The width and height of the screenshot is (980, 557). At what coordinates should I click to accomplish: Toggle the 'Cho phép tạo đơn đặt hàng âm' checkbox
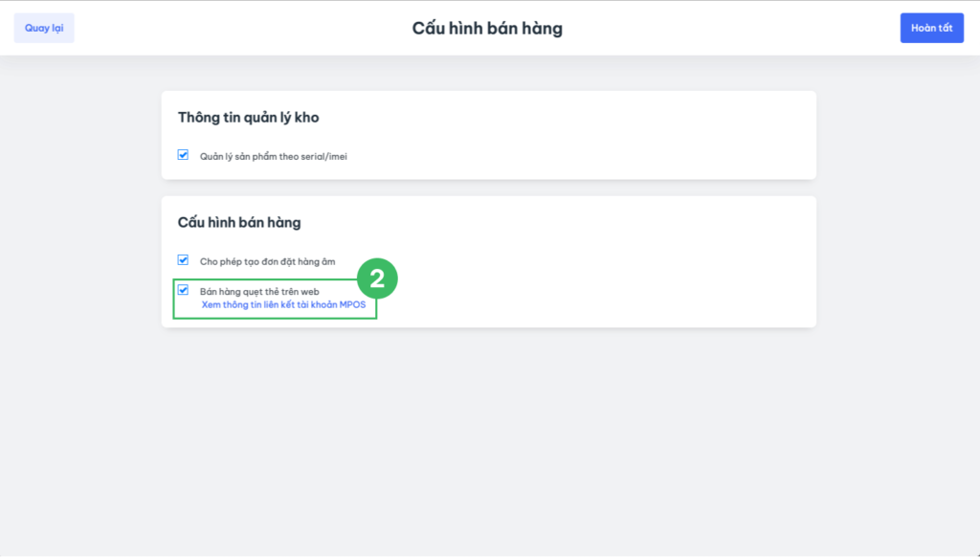pyautogui.click(x=183, y=259)
